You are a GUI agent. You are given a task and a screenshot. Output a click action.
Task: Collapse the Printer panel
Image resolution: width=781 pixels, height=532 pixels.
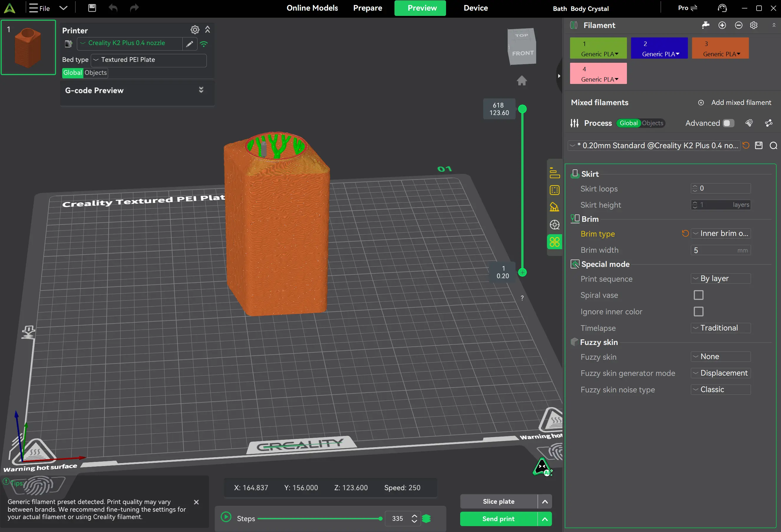[x=208, y=30]
